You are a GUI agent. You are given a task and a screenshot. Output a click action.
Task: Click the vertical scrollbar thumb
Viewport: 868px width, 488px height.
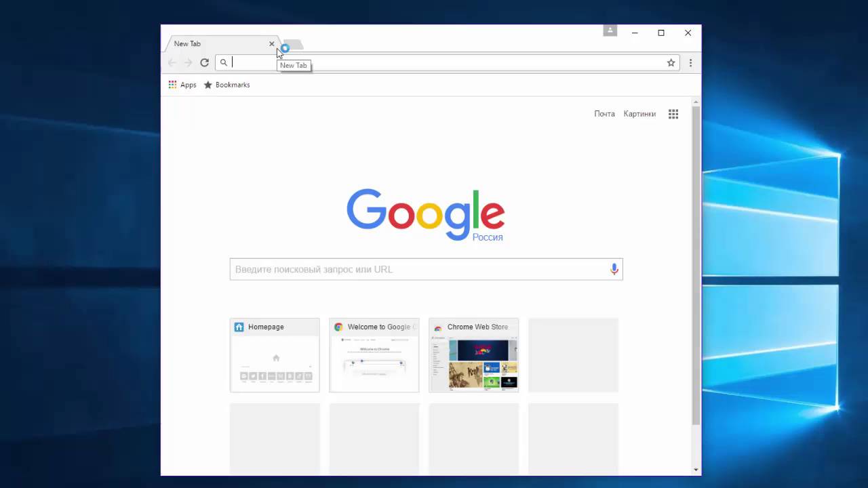696,265
